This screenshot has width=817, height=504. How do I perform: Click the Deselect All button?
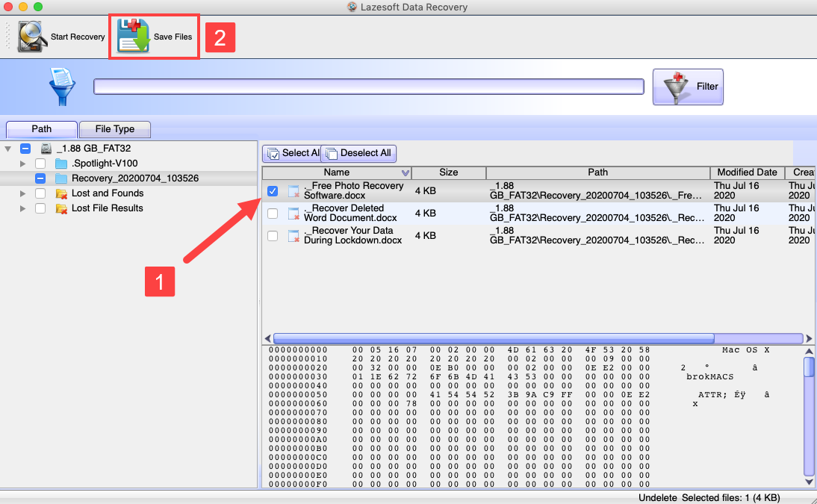click(x=359, y=153)
